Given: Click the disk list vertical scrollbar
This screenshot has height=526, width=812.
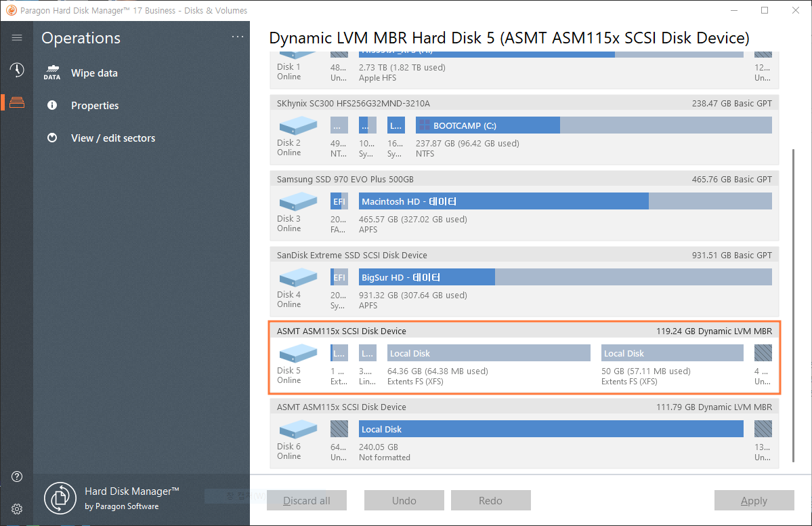Looking at the screenshot, I should 793,306.
